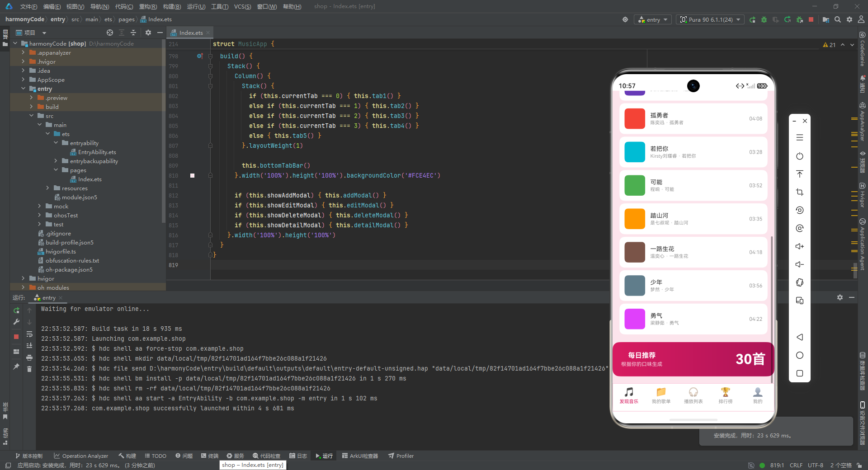
Task: Open Operation Analyzer tool window
Action: (81, 456)
